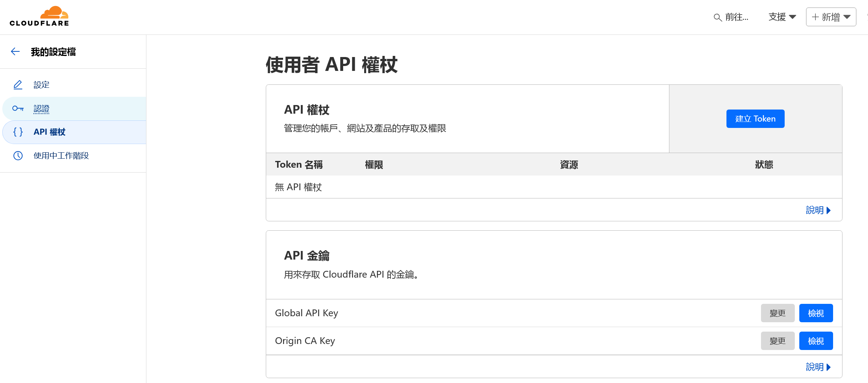Screen dimensions: 868x383
Task: Click 檢視 for Origin CA Key
Action: point(816,341)
